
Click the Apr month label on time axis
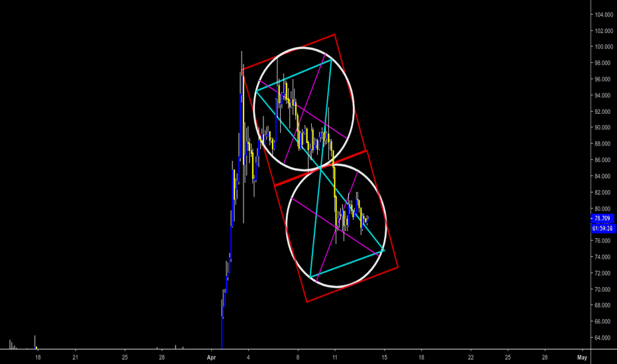click(x=211, y=357)
